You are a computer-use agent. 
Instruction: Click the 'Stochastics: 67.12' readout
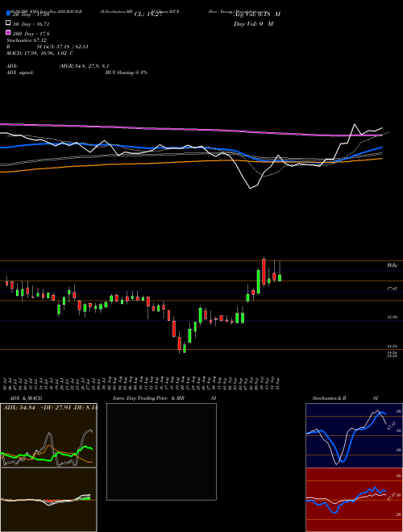[x=26, y=40]
